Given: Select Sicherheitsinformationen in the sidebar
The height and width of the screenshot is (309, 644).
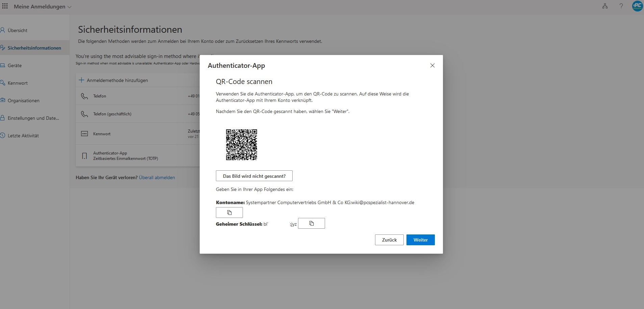Looking at the screenshot, I should coord(34,48).
